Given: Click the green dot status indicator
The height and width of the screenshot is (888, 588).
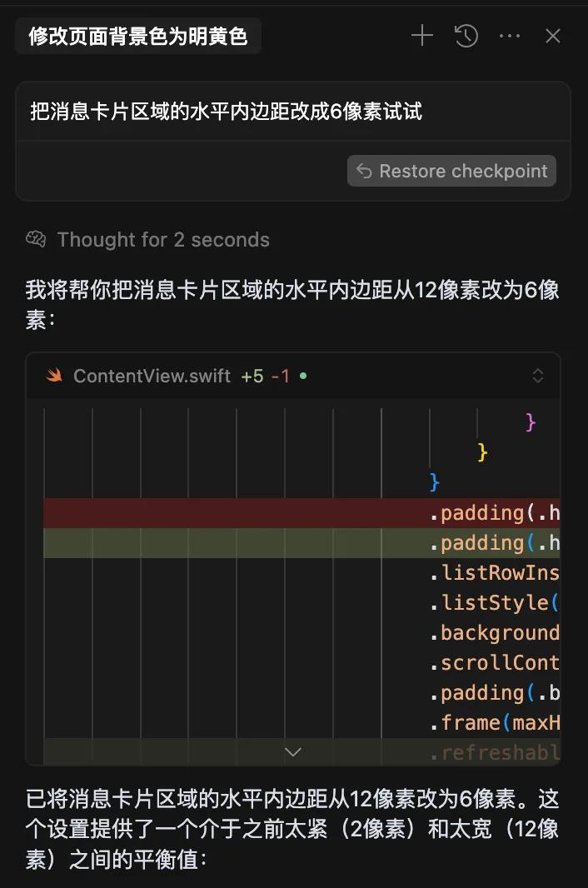Looking at the screenshot, I should coord(303,376).
